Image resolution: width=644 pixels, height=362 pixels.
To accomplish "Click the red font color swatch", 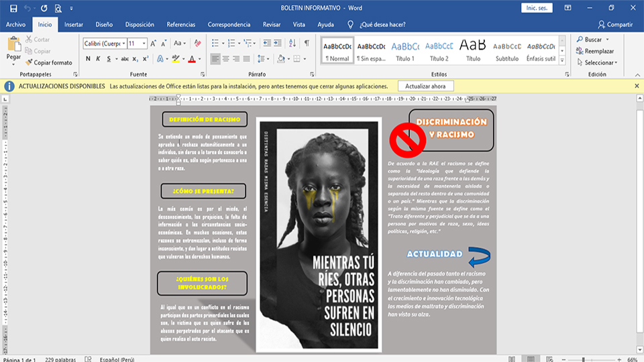I will (x=191, y=59).
